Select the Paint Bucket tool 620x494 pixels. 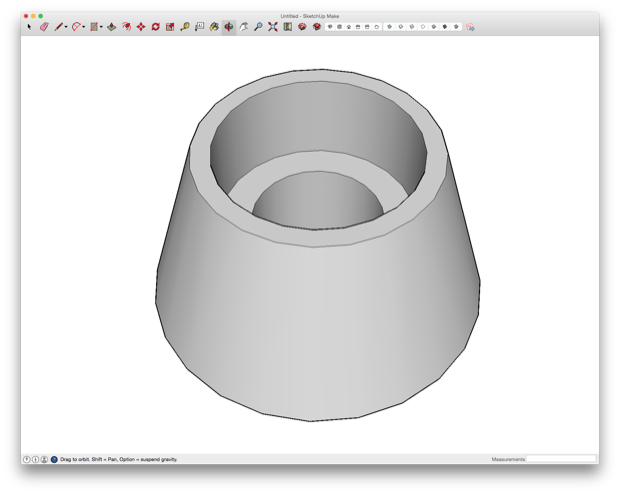(x=214, y=27)
